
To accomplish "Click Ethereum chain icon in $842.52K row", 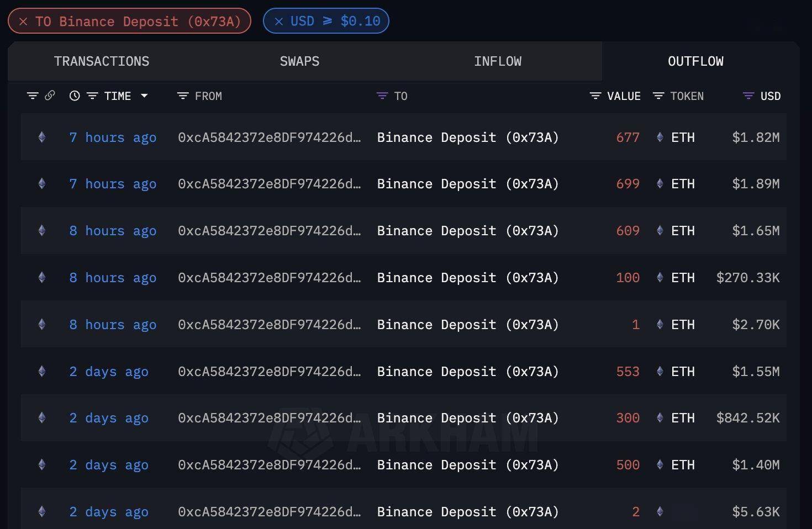I will point(41,417).
